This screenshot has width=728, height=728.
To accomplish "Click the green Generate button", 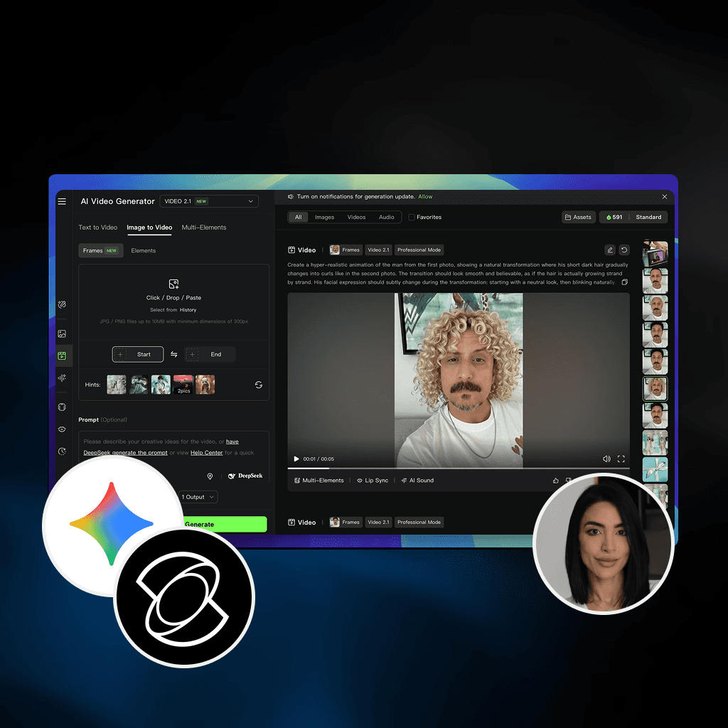I will pyautogui.click(x=225, y=524).
